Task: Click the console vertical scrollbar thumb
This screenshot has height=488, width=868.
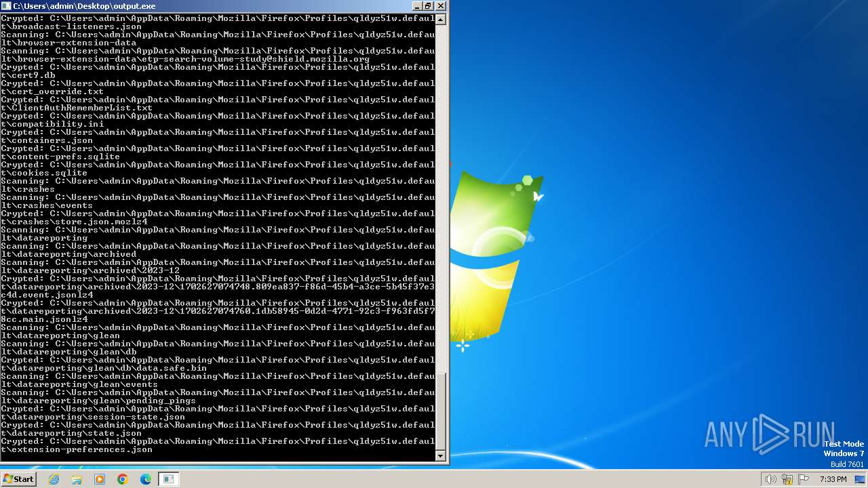Action: click(441, 411)
